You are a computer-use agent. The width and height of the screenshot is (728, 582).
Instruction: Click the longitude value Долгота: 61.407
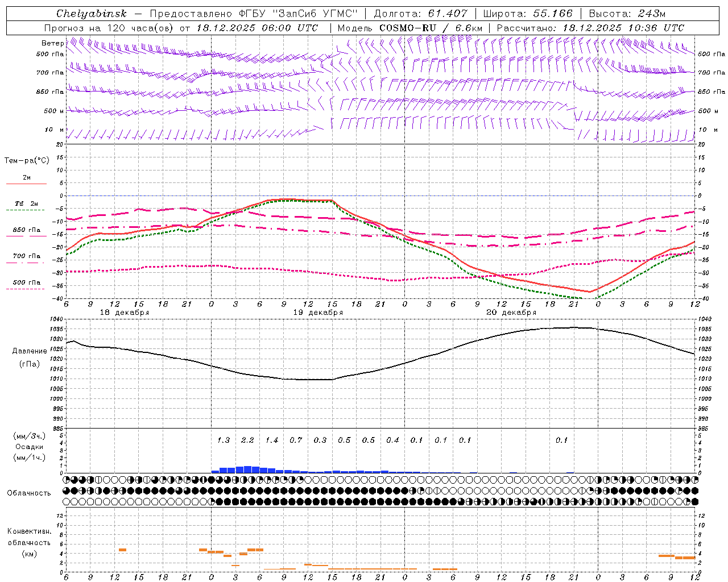point(420,14)
